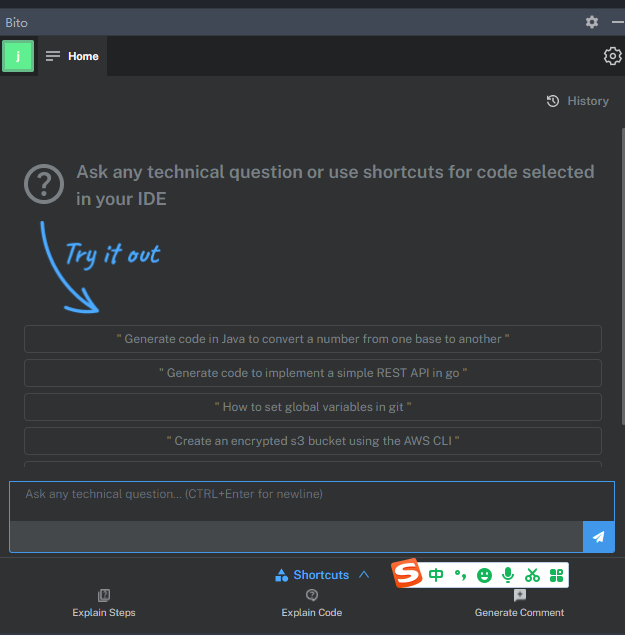Choose the encrypted s3 bucket prompt
Image resolution: width=625 pixels, height=635 pixels.
pos(313,441)
